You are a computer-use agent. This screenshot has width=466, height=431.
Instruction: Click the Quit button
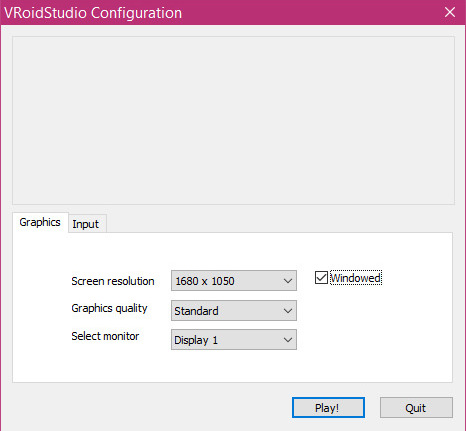(x=416, y=408)
